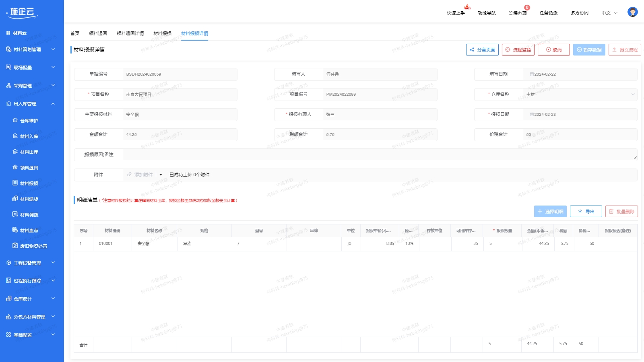Expand the 工程设备管理 menu chevron
Screen dimensions: 644x362
click(x=53, y=263)
